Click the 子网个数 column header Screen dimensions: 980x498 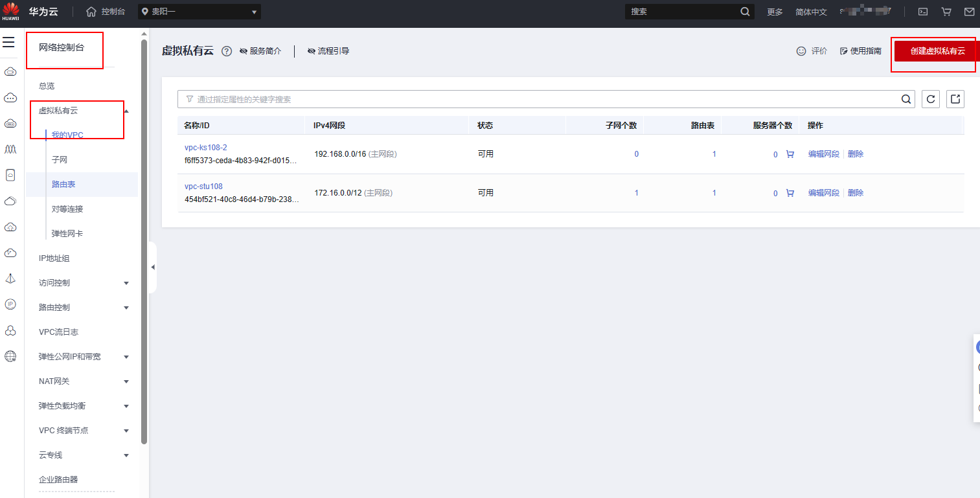pyautogui.click(x=621, y=126)
